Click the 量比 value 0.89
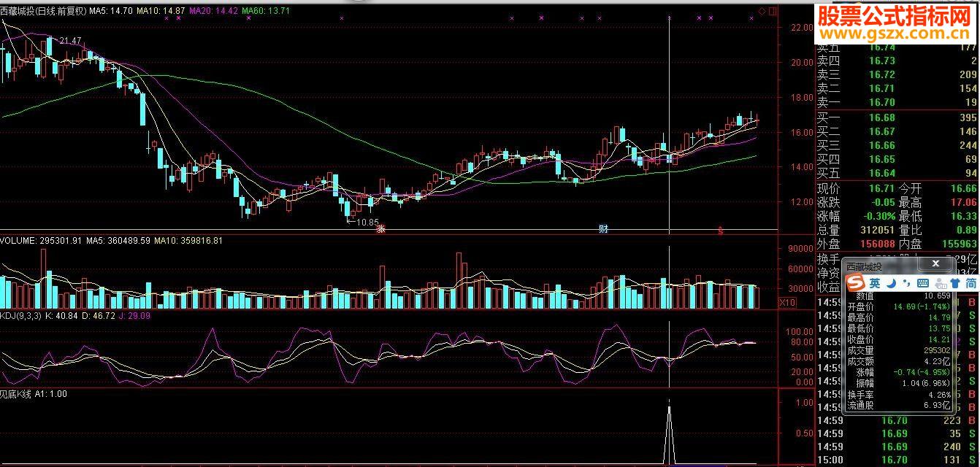Viewport: 980px width, 467px height. pyautogui.click(x=966, y=230)
